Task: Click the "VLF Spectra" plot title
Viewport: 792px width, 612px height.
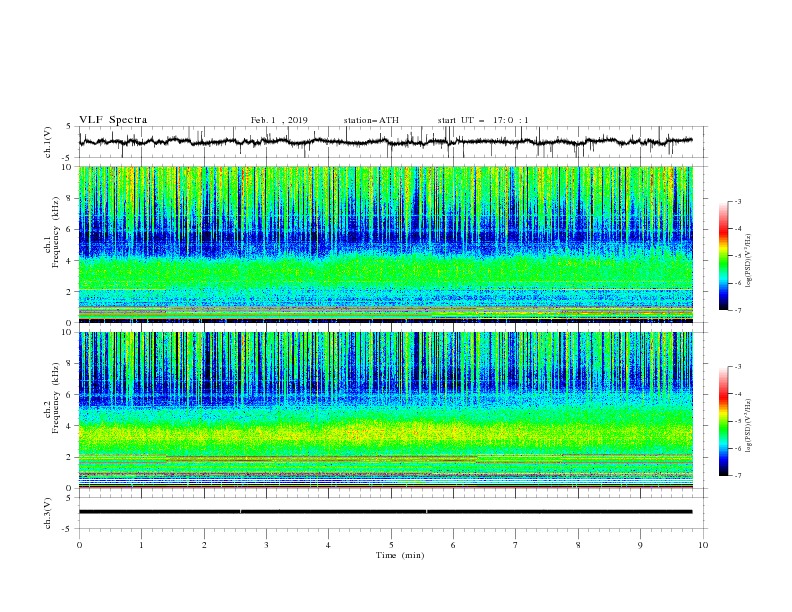Action: [x=113, y=120]
